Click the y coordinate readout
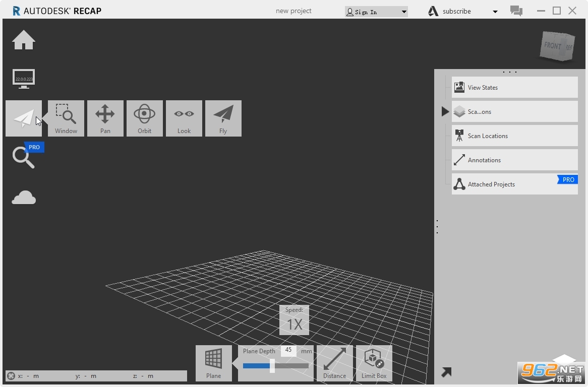The image size is (588, 387). tap(86, 376)
